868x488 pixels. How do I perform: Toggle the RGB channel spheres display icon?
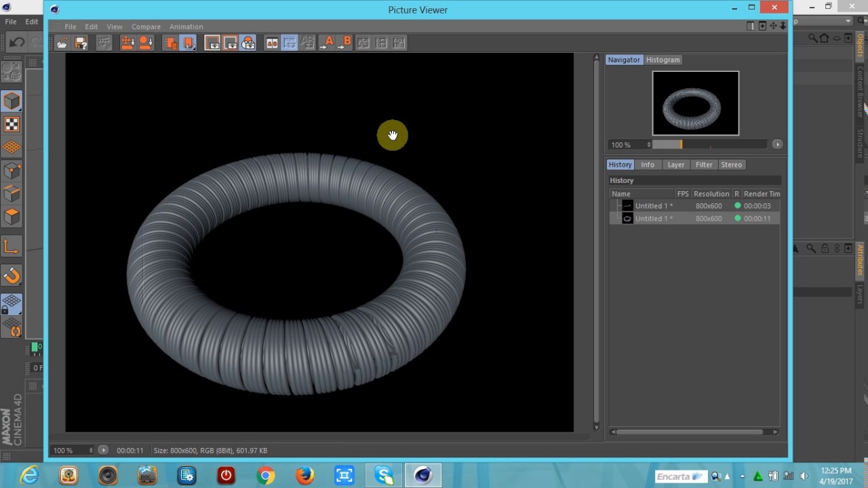(248, 43)
